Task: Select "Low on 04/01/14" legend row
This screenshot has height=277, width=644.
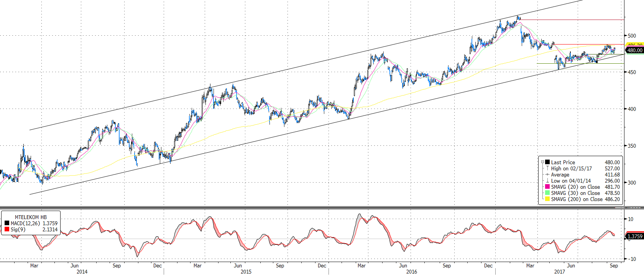Action: click(x=571, y=181)
